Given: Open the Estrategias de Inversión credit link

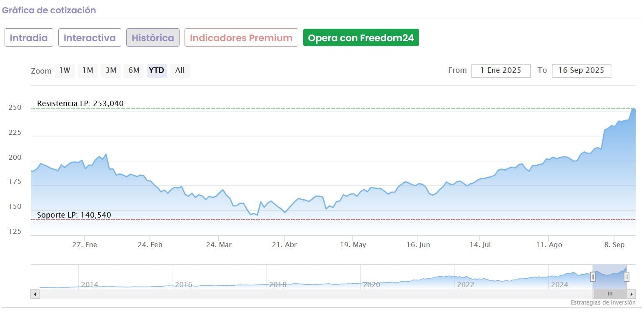Looking at the screenshot, I should (603, 302).
